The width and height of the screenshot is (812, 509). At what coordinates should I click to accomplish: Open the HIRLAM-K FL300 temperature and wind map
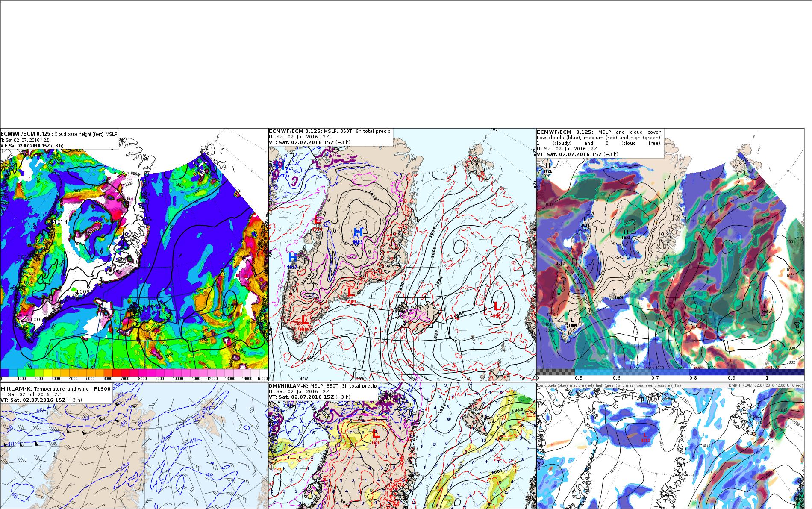pyautogui.click(x=134, y=446)
